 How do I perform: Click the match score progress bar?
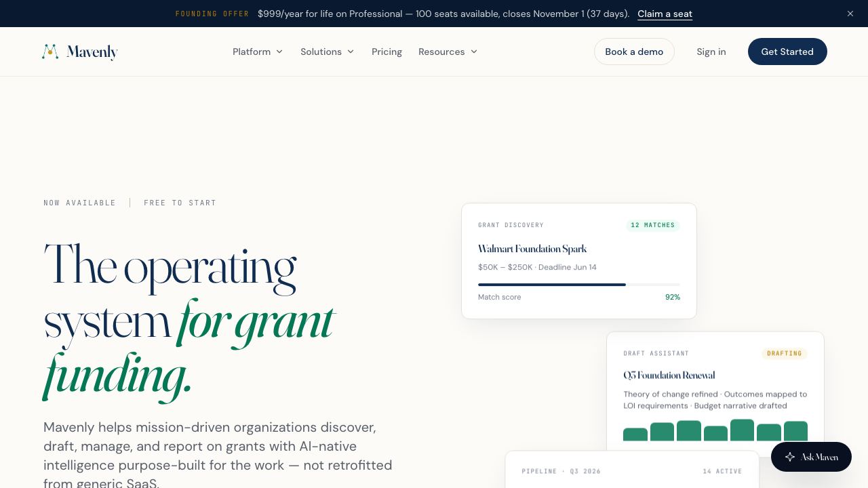pyautogui.click(x=579, y=285)
